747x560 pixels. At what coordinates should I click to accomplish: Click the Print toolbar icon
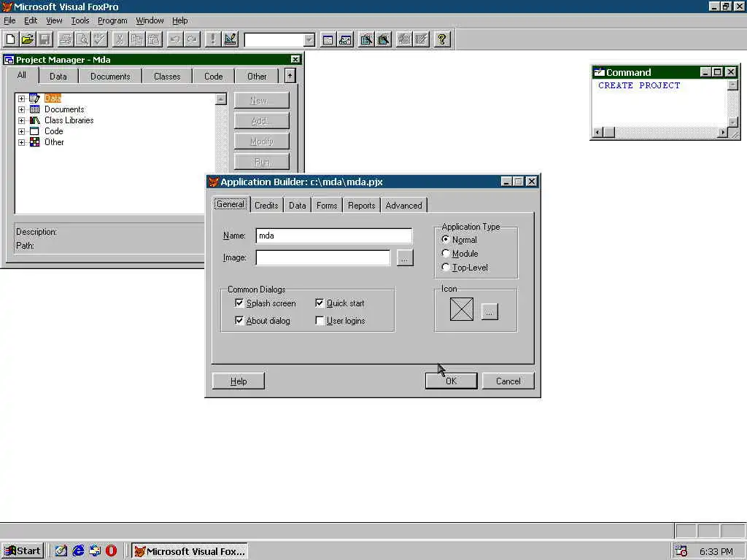click(65, 39)
